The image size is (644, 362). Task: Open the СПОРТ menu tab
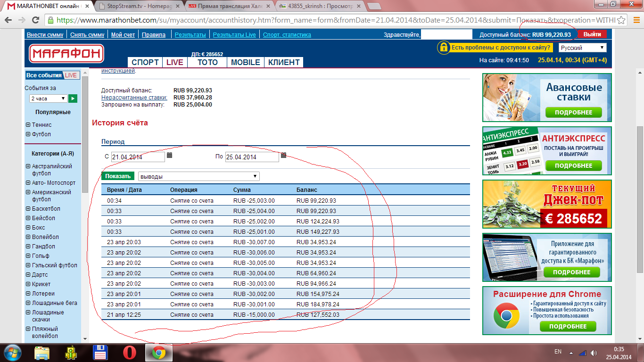(x=145, y=62)
